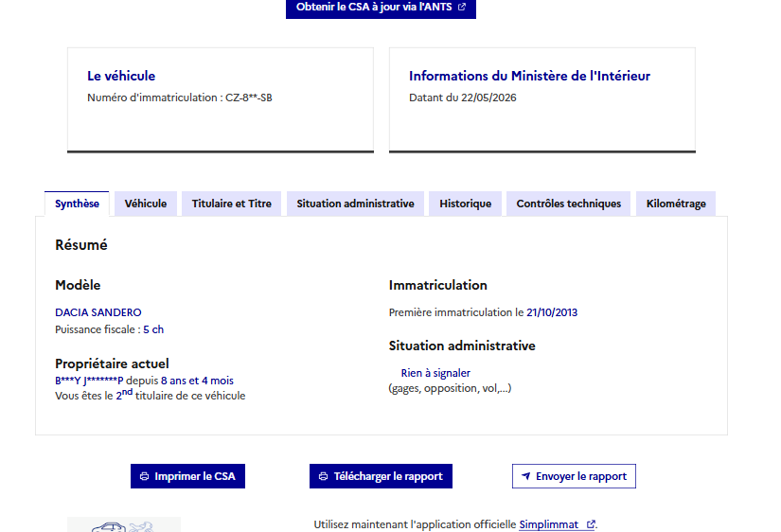Image resolution: width=781 pixels, height=532 pixels.
Task: Click the car illustration thumbnail at the bottom
Action: (123, 524)
